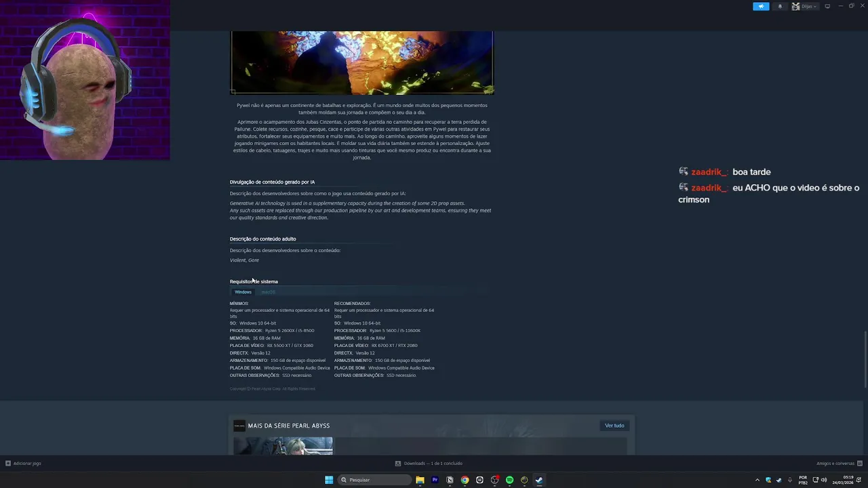Open Steam notifications bell

[779, 6]
